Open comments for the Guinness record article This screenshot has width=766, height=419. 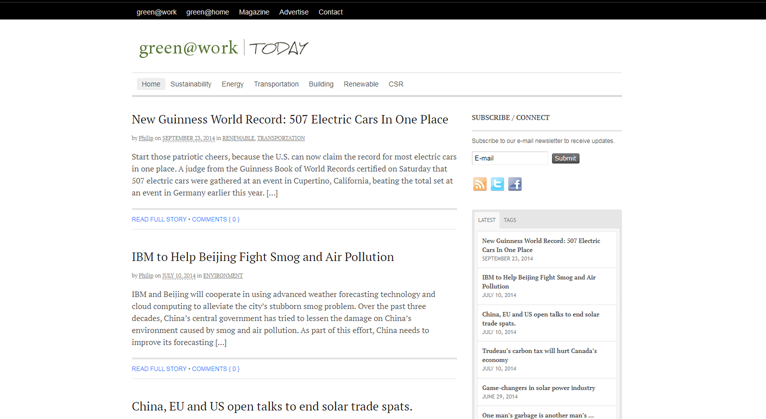215,219
